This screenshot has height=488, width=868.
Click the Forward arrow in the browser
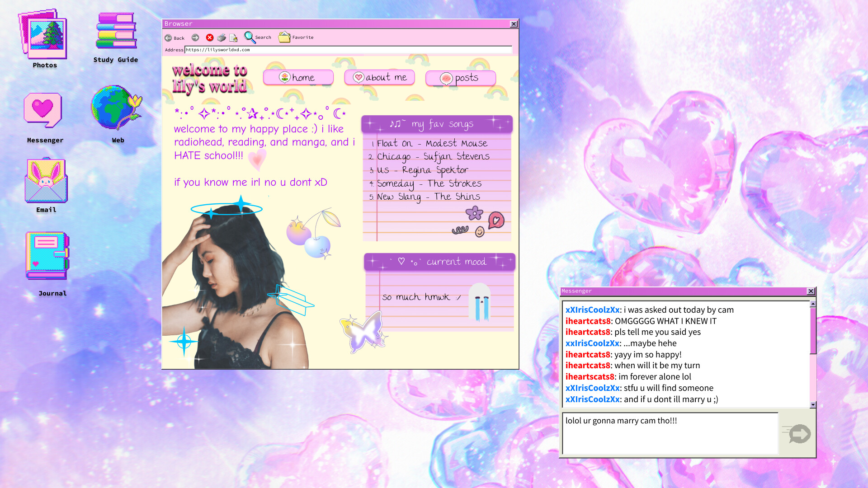pos(195,38)
